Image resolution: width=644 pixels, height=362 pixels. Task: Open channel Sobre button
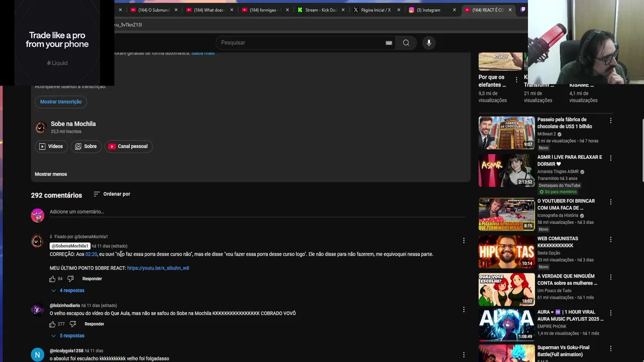click(x=86, y=146)
